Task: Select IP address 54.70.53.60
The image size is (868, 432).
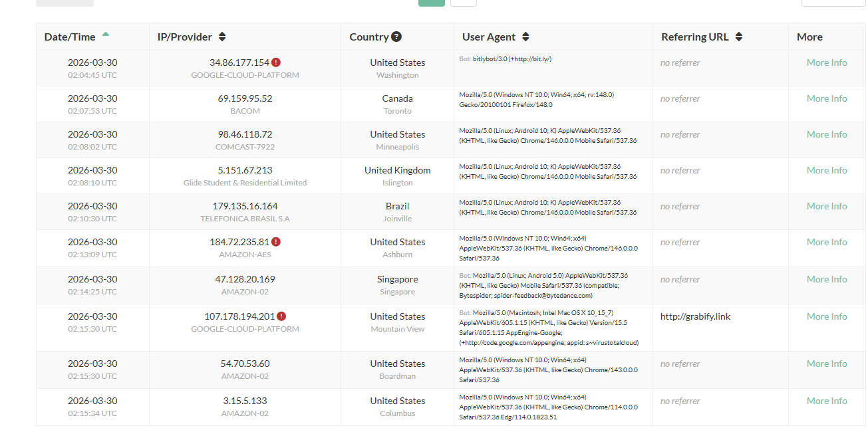Action: pyautogui.click(x=245, y=364)
